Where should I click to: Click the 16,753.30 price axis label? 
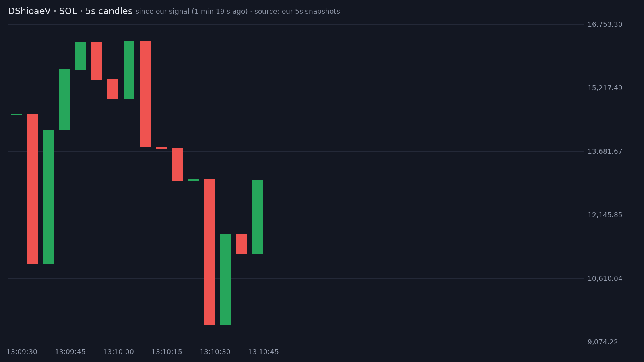tap(605, 25)
